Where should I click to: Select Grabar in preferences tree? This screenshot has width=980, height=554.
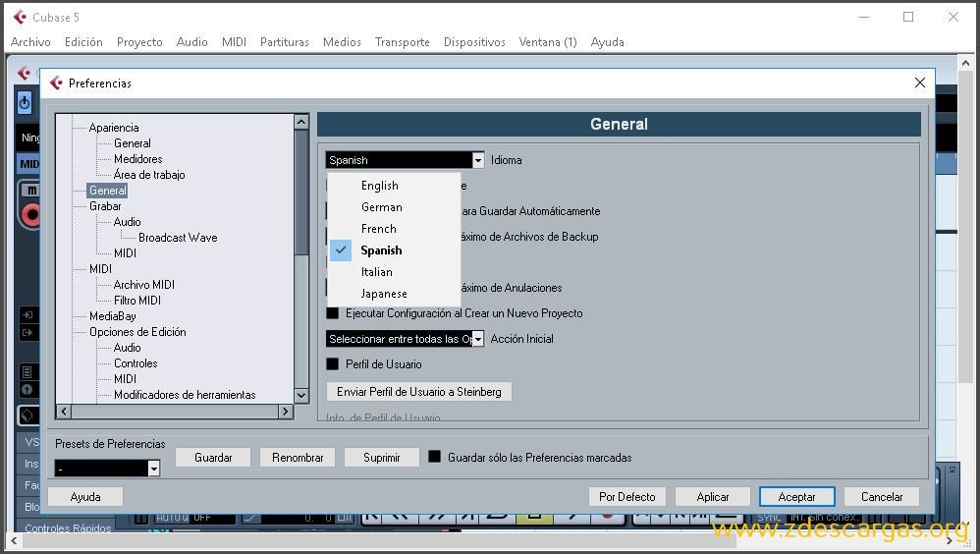(x=105, y=206)
